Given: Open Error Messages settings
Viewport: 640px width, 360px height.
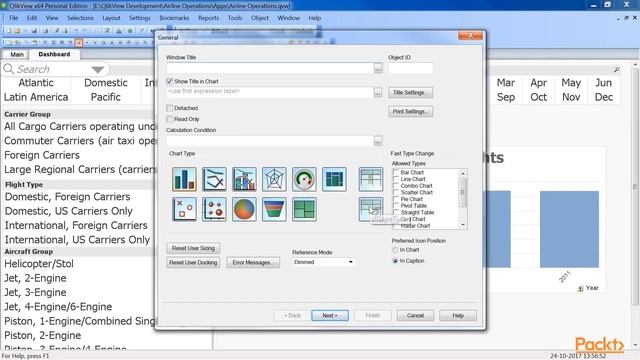Looking at the screenshot, I should (253, 262).
